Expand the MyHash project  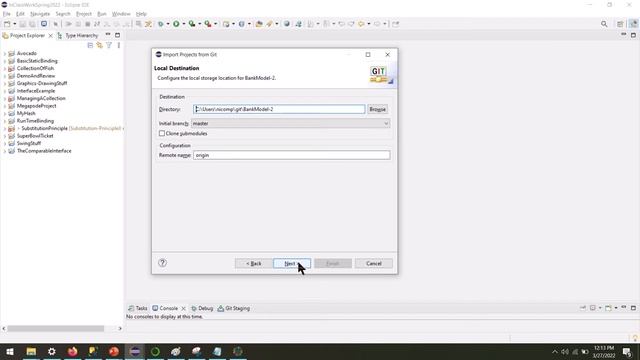4,113
